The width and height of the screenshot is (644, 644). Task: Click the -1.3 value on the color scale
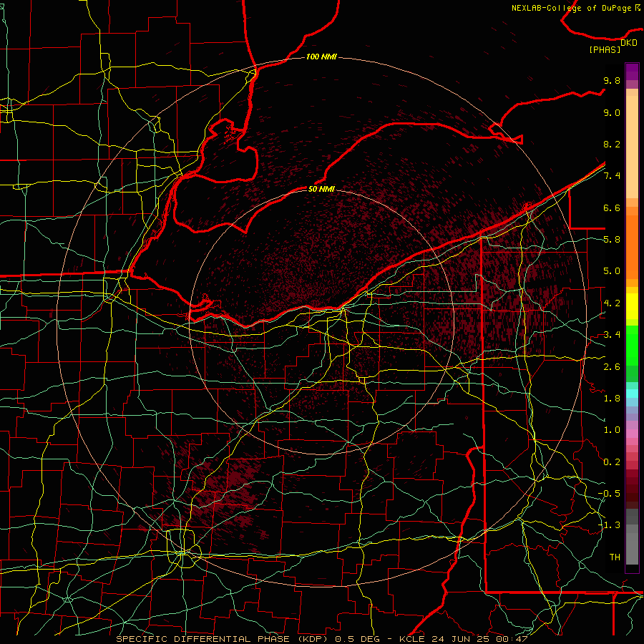tap(609, 525)
